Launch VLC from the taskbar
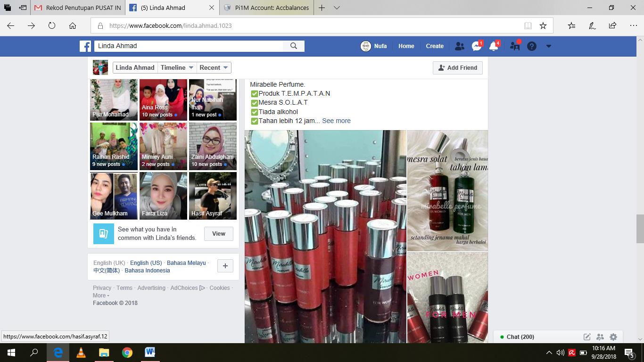Viewport: 644px width, 362px height. tap(81, 353)
